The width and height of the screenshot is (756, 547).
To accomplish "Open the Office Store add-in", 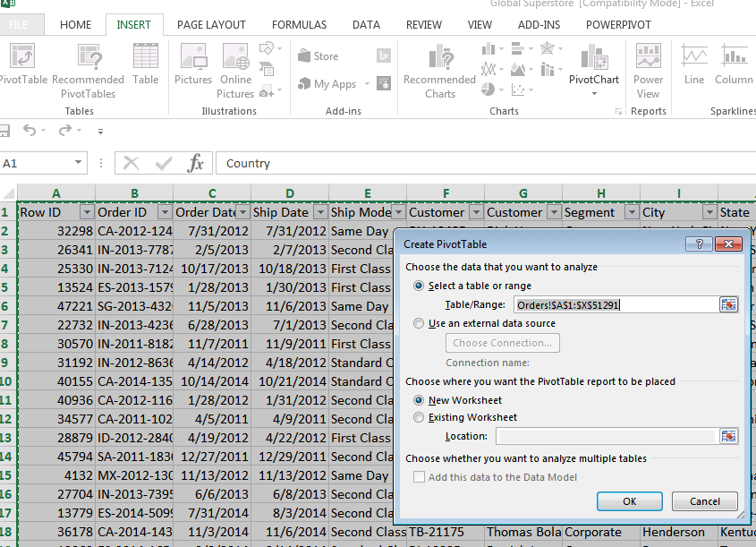I will (319, 56).
